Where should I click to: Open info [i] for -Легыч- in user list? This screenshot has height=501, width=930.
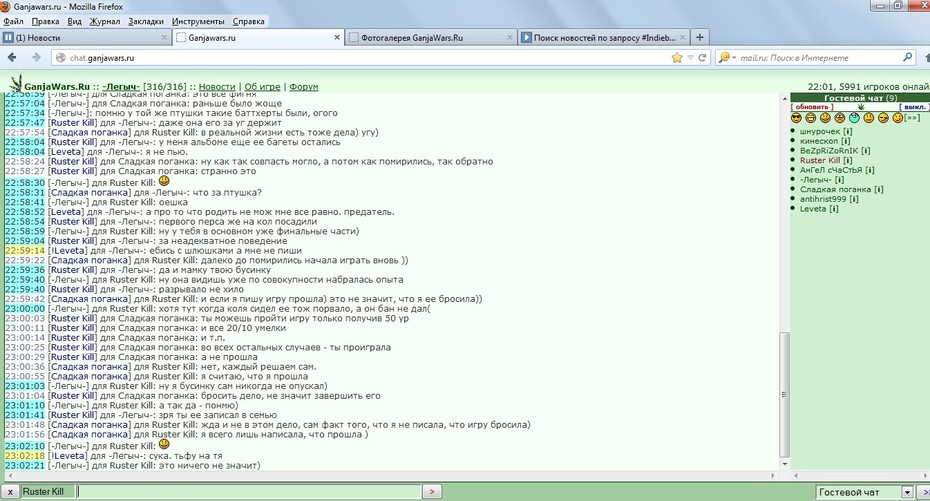[839, 180]
